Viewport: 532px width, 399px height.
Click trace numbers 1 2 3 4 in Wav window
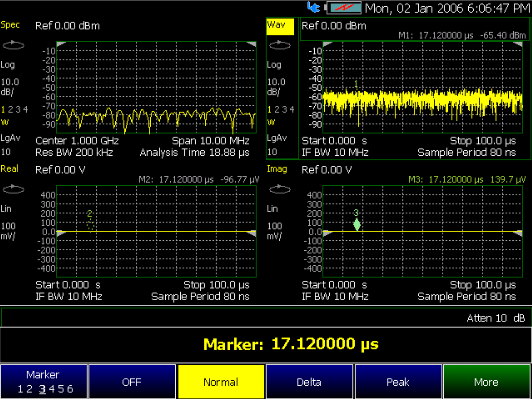click(281, 110)
